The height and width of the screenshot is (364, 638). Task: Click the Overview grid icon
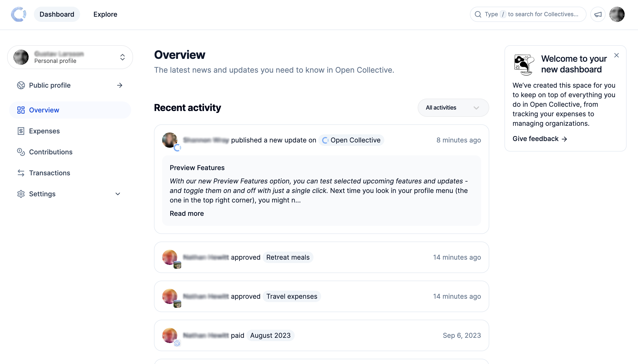point(21,110)
